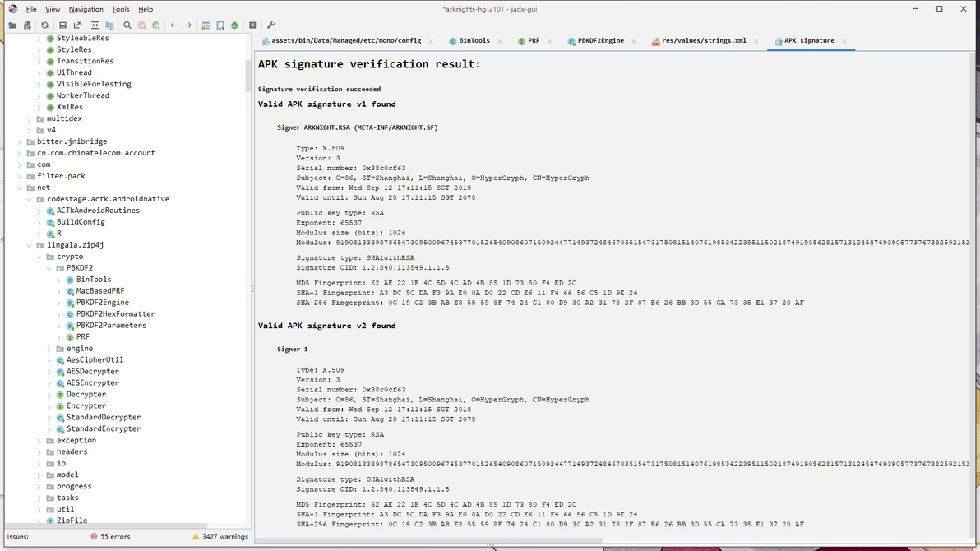Image resolution: width=980 pixels, height=551 pixels.
Task: Open the text search magnifier tool
Action: point(127,25)
